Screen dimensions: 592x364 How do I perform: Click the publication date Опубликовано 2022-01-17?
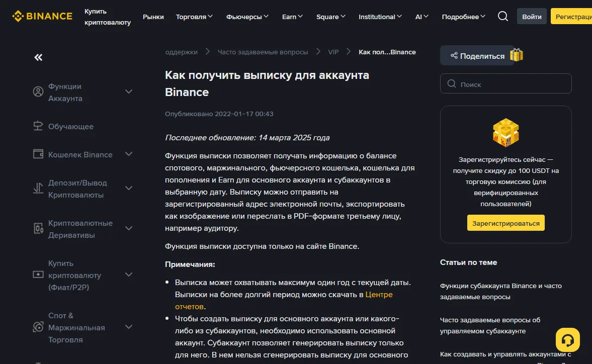219,114
